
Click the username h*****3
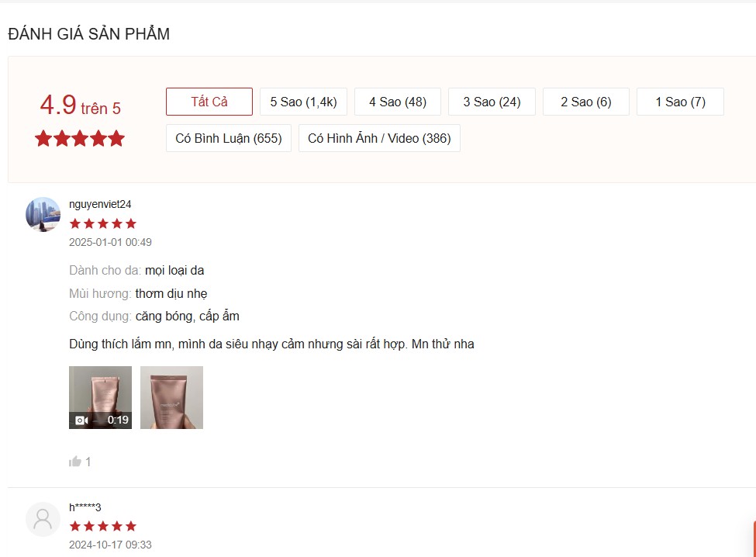(85, 507)
